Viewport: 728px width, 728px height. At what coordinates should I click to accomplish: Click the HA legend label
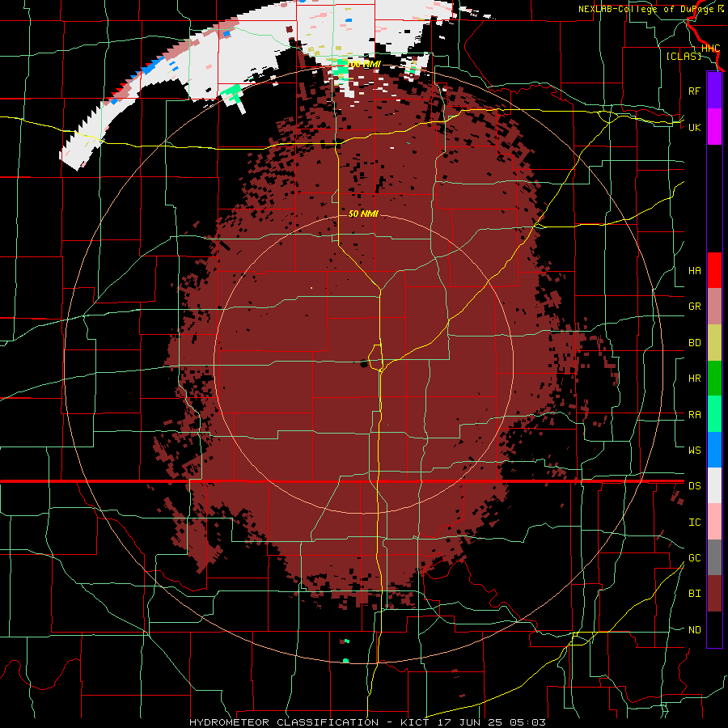[x=694, y=271]
